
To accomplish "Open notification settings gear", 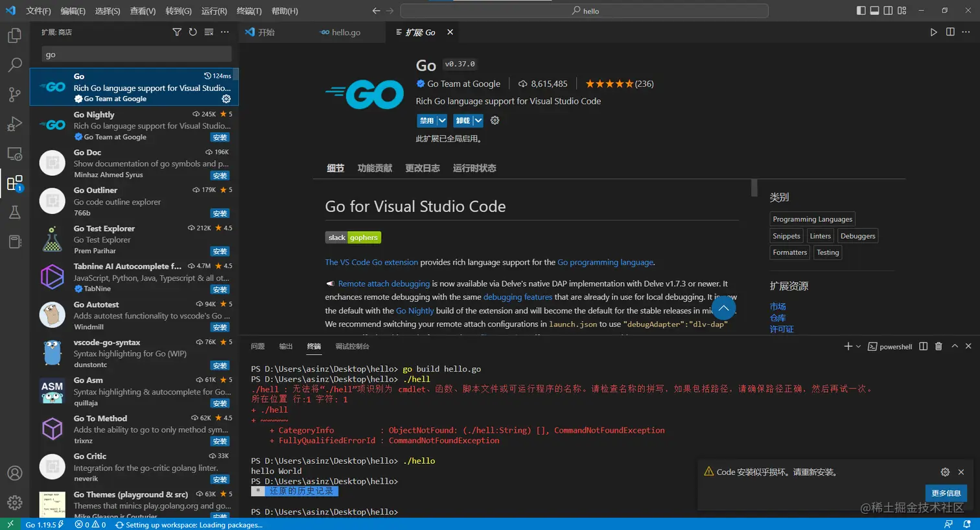I will (x=945, y=472).
